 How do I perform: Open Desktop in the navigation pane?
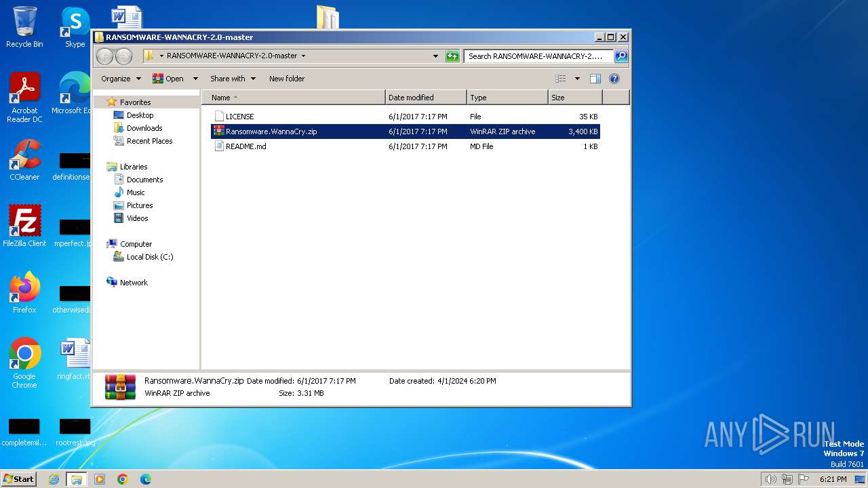(x=140, y=115)
